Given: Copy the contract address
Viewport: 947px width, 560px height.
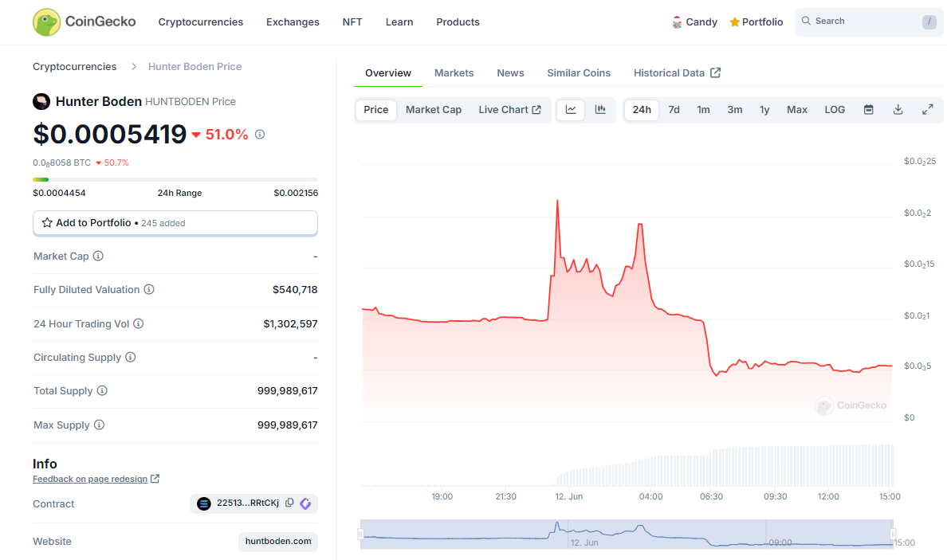Looking at the screenshot, I should [289, 503].
